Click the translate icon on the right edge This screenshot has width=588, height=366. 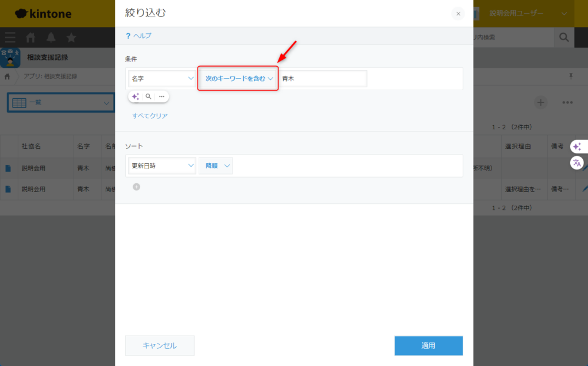(x=577, y=163)
